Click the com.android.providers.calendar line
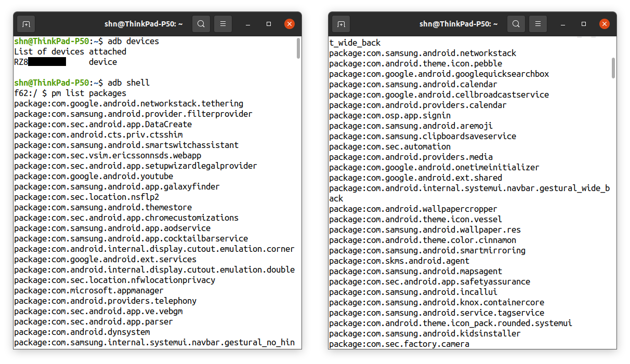Image resolution: width=630 pixels, height=364 pixels. [418, 105]
